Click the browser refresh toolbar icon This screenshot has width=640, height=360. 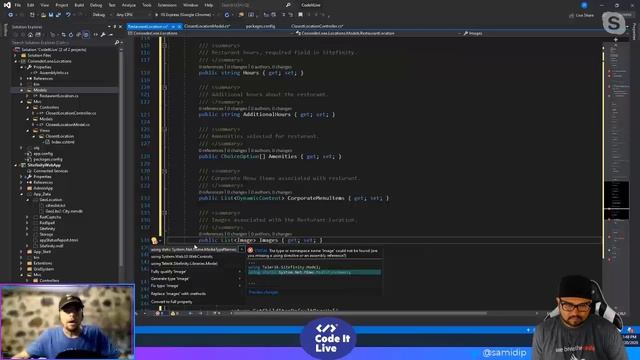click(x=227, y=15)
